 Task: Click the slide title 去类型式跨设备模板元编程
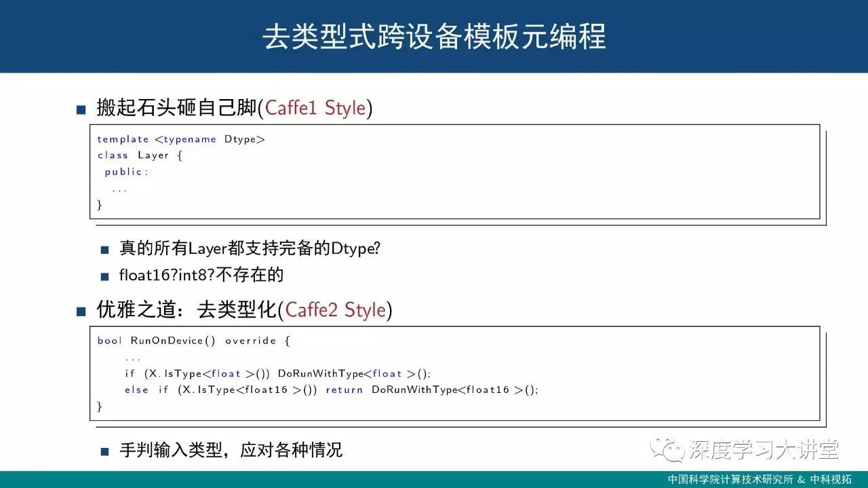pos(434,37)
